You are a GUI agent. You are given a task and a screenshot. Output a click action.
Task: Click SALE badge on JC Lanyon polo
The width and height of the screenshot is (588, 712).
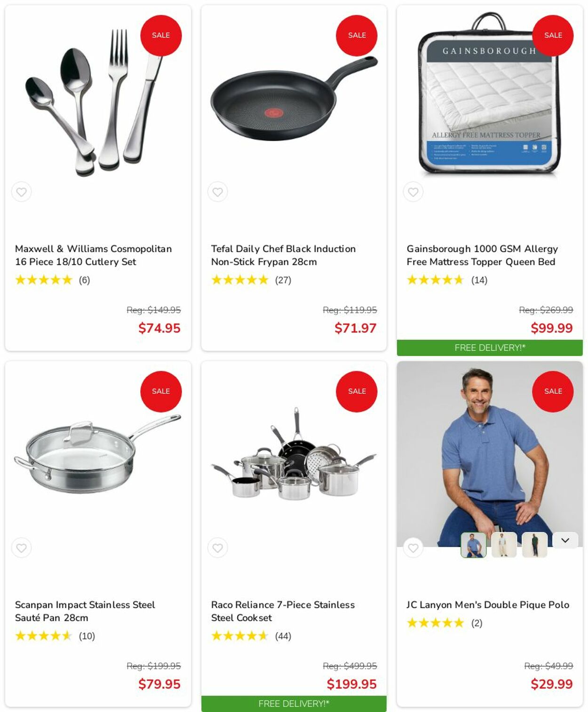pyautogui.click(x=553, y=391)
